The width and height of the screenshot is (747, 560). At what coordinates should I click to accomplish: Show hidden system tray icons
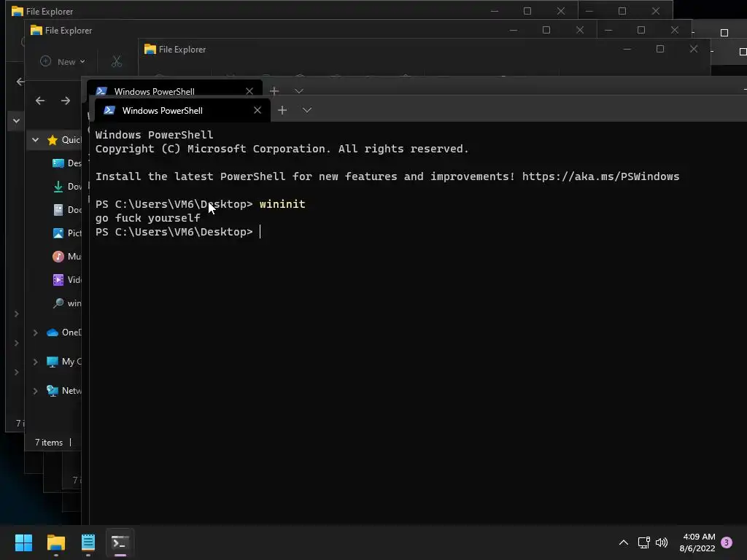(623, 542)
